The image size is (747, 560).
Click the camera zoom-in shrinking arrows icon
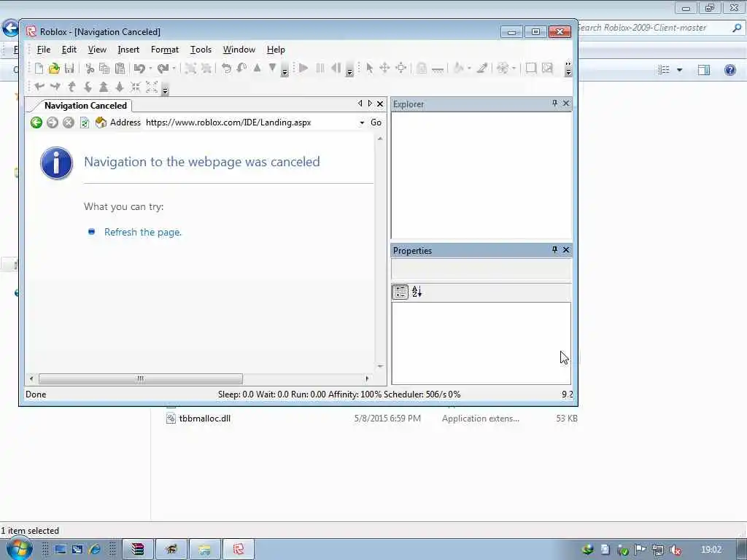136,87
